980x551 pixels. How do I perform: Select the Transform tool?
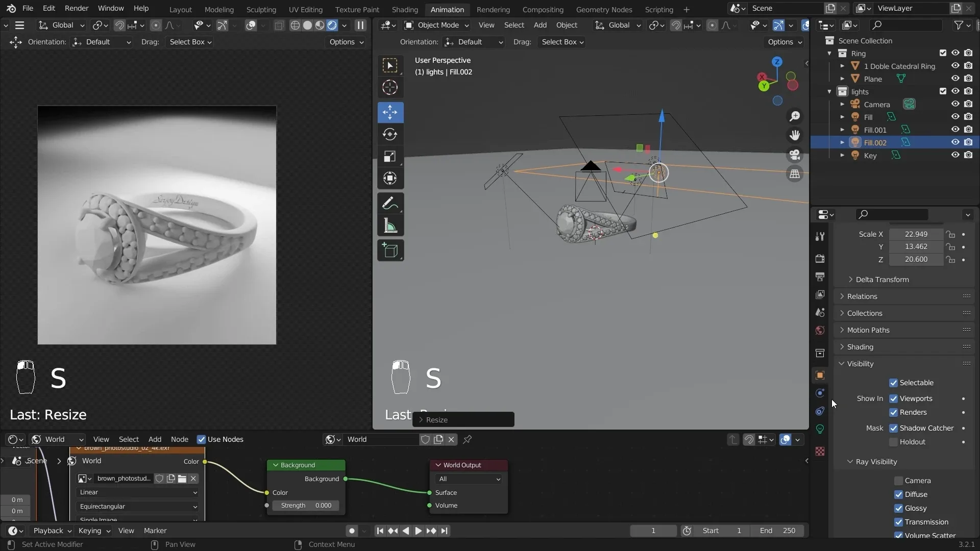tap(390, 178)
